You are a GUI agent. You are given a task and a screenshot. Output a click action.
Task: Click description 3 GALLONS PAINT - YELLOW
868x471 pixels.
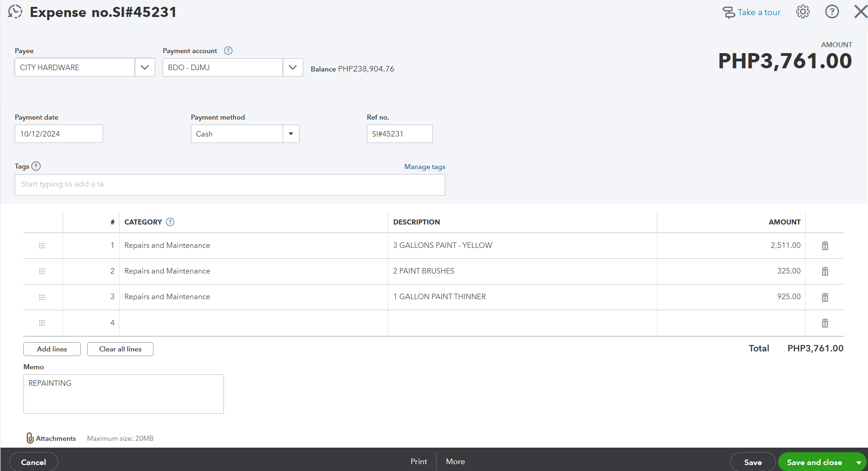(442, 246)
